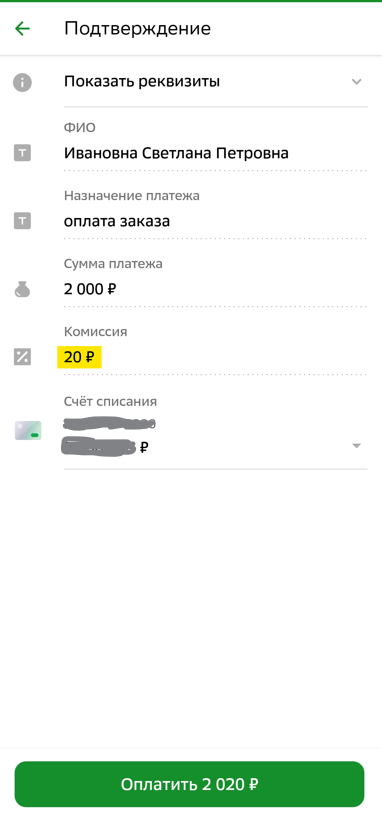Click the Сумма платежа label

(x=113, y=264)
